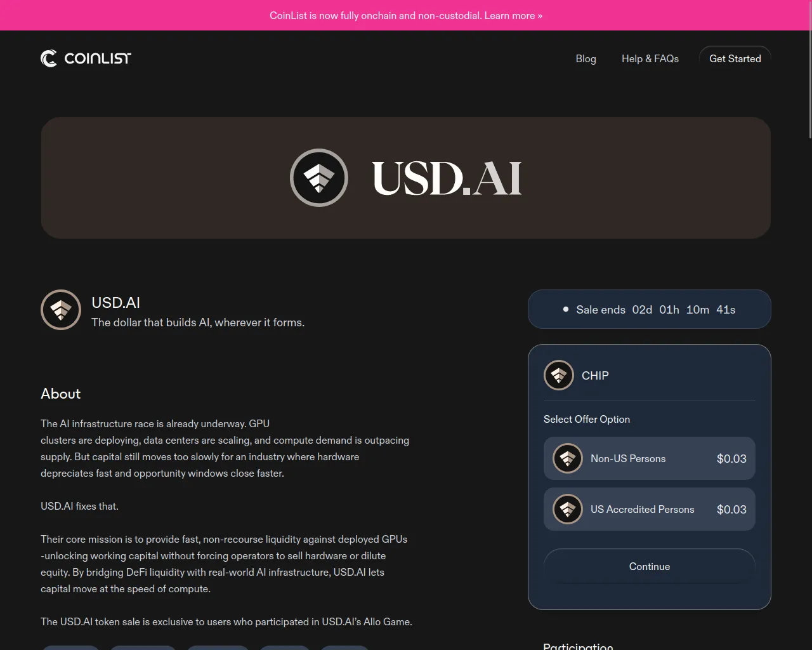Click the About heading
The height and width of the screenshot is (650, 812).
[x=61, y=394]
